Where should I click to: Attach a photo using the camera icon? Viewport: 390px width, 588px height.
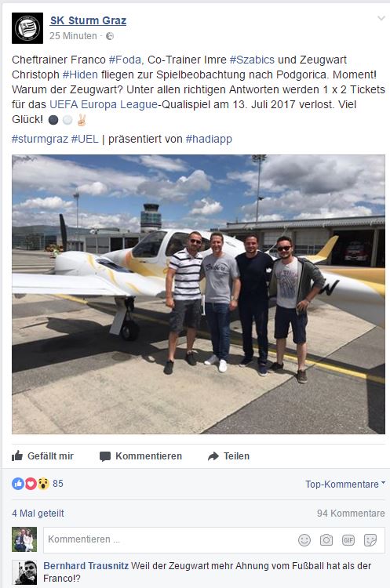point(326,540)
